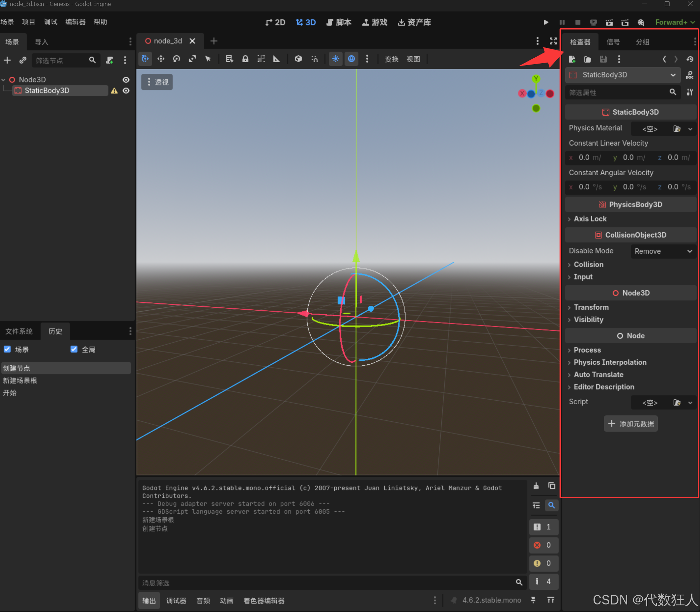Viewport: 700px width, 612px height.
Task: Toggle StaticBody3D visibility eye icon
Action: pos(126,90)
